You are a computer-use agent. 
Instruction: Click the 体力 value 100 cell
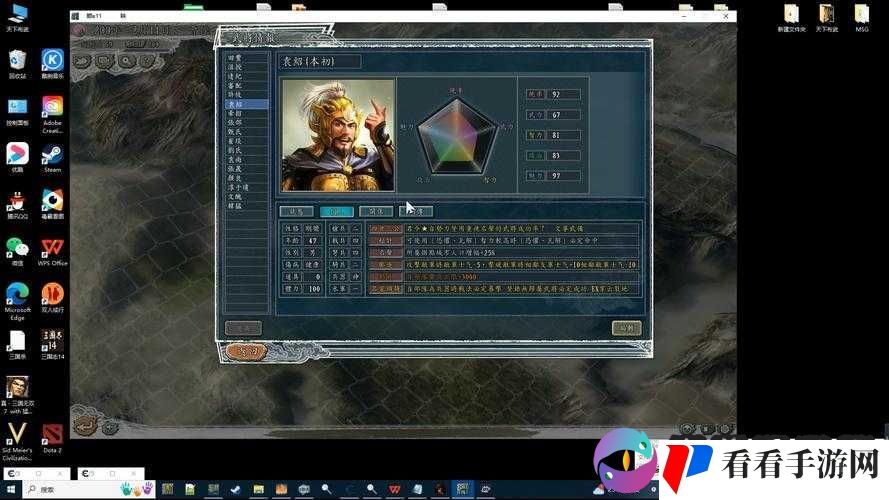313,289
